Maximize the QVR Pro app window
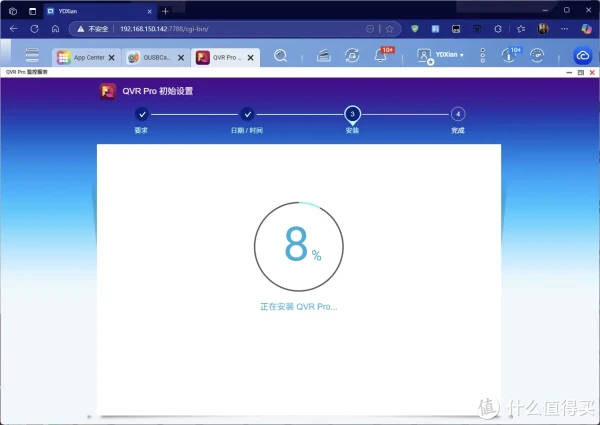The height and width of the screenshot is (425, 600). [x=581, y=72]
